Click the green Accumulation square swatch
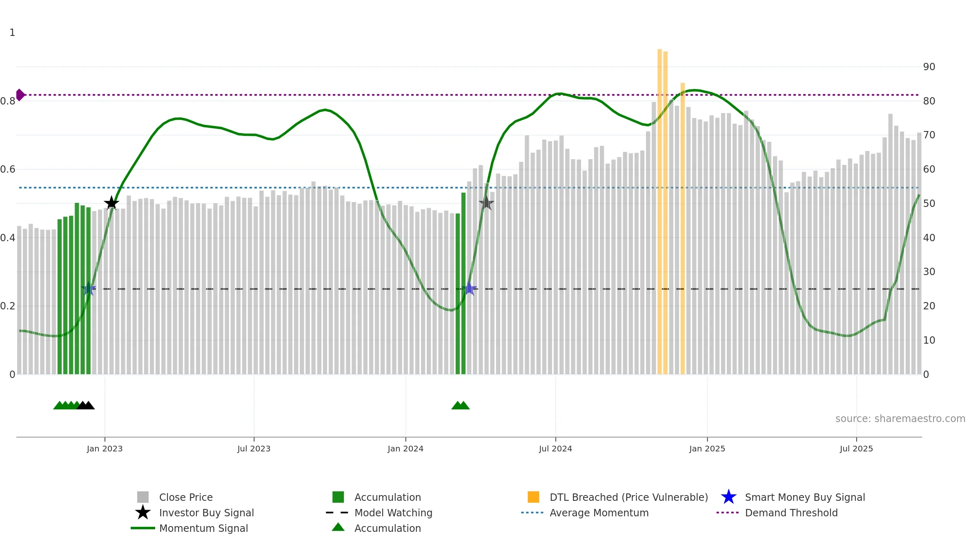Image resolution: width=980 pixels, height=551 pixels. [338, 497]
